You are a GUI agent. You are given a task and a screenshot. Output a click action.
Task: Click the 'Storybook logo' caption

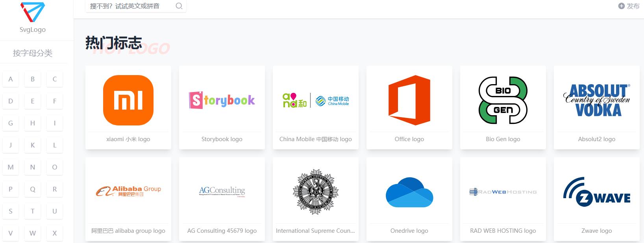(222, 139)
